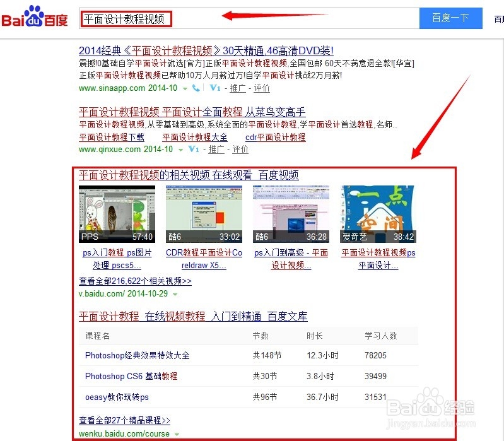504x441 pixels.
Task: Click the 78205 learners count
Action: (375, 355)
